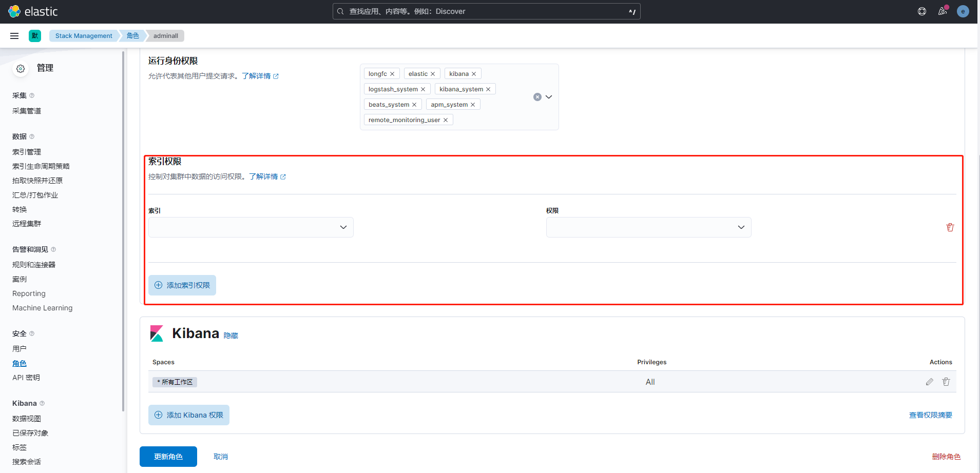
Task: Delete the index privilege row
Action: click(950, 227)
